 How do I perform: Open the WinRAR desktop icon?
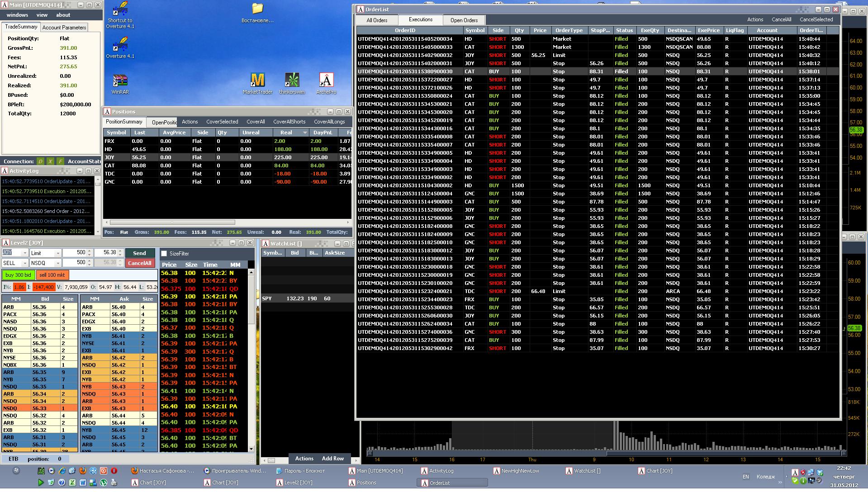click(120, 84)
